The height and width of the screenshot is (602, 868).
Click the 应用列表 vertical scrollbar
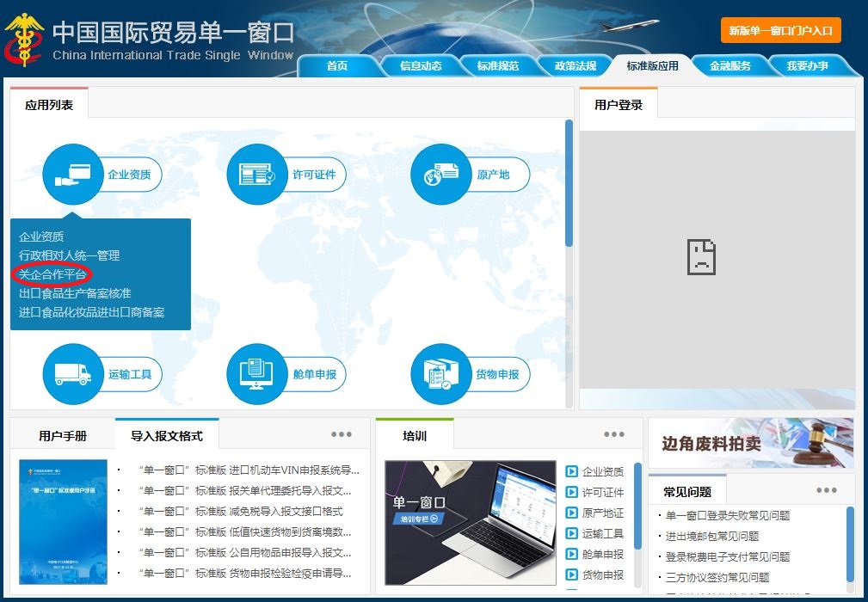point(569,184)
